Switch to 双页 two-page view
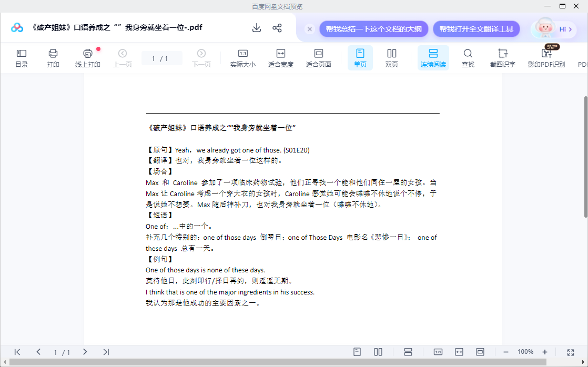Image resolution: width=588 pixels, height=367 pixels. coord(391,57)
